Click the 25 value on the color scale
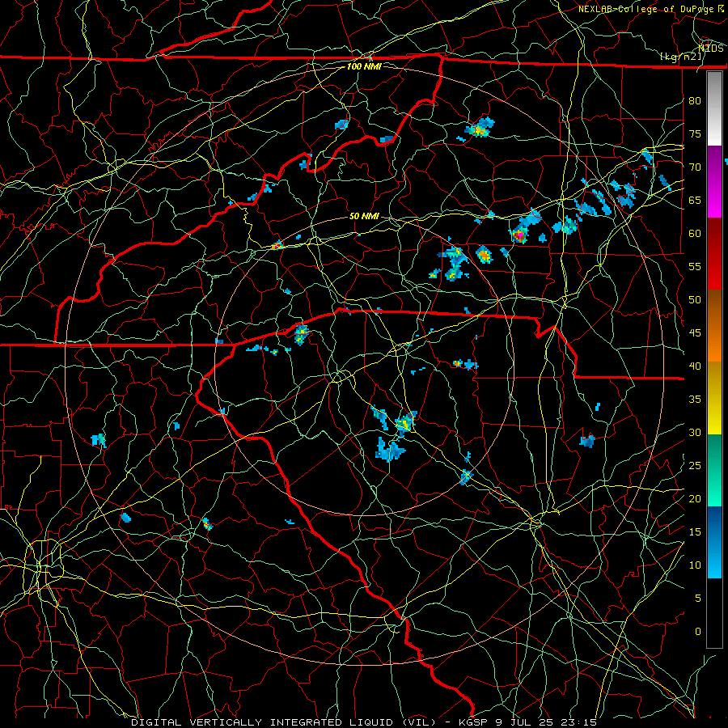The width and height of the screenshot is (728, 728). 695,466
